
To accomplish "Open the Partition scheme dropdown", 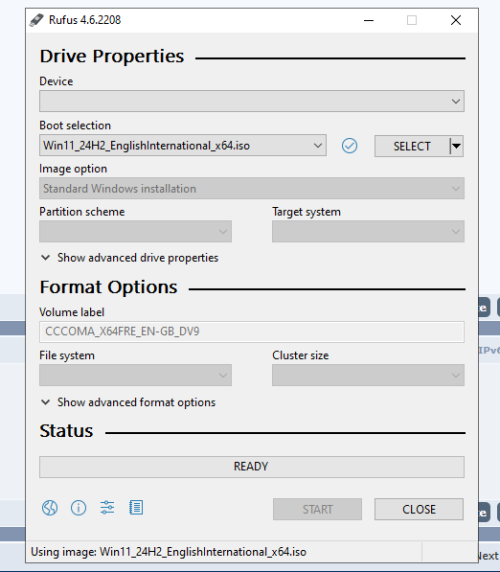I will (135, 231).
